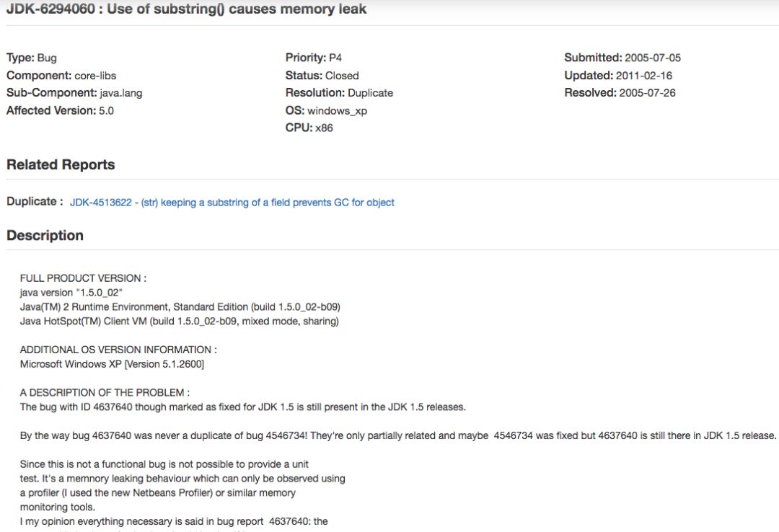
Task: Click the Submitted date 2005-07-05
Action: click(x=653, y=58)
